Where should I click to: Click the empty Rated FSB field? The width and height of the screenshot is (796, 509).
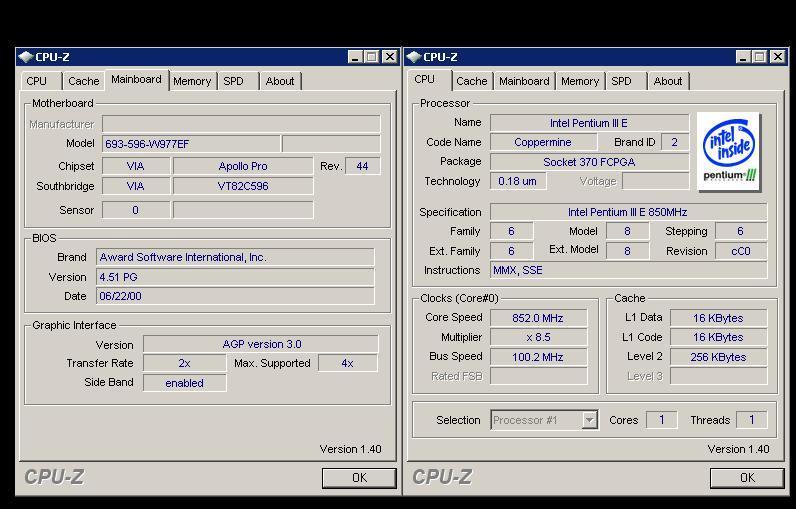tap(538, 376)
